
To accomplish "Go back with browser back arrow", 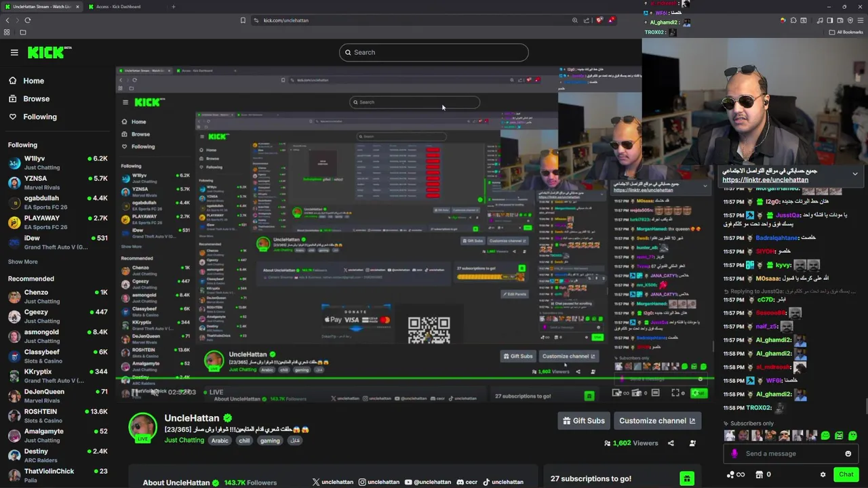I will [7, 20].
